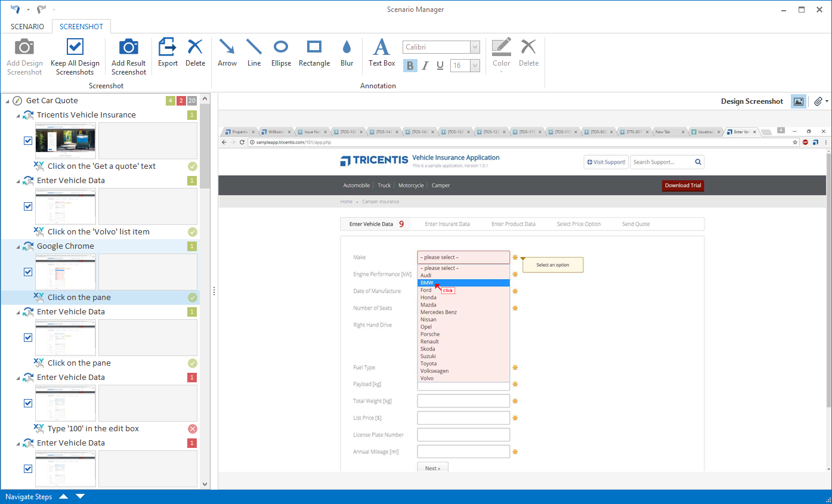Activate the Blur tool
Viewport: 832px width, 504px height.
(347, 52)
